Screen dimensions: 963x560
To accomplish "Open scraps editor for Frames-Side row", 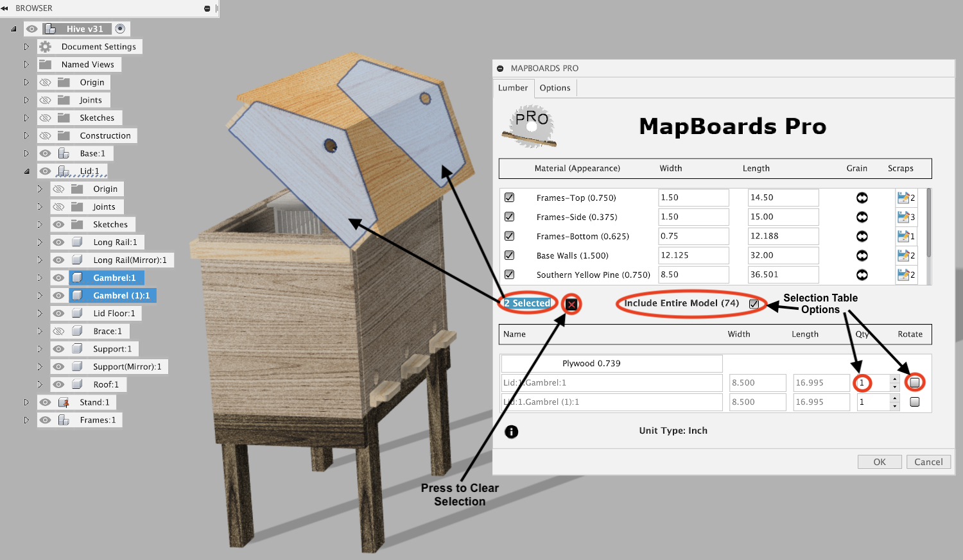I will point(906,217).
